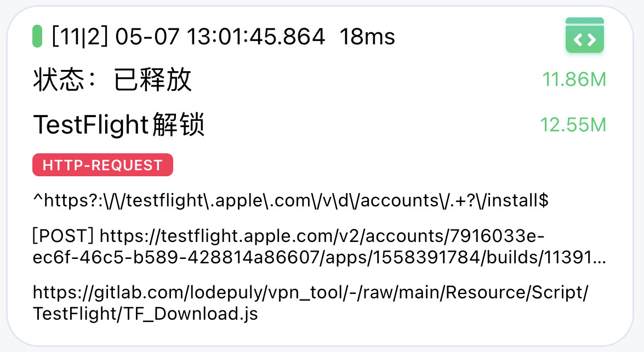This screenshot has height=352, width=644.
Task: Click the TestFlight解锁 script title
Action: pos(119,124)
